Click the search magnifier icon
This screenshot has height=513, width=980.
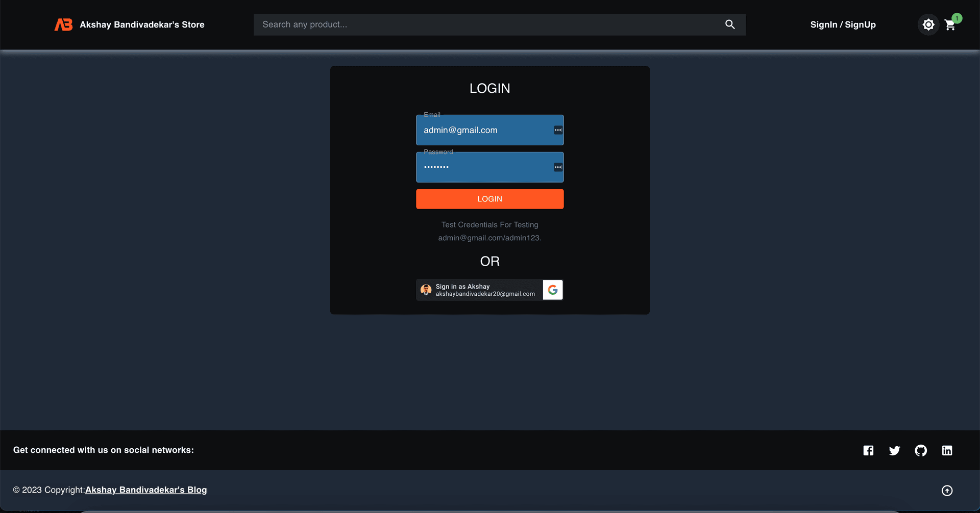(x=730, y=24)
